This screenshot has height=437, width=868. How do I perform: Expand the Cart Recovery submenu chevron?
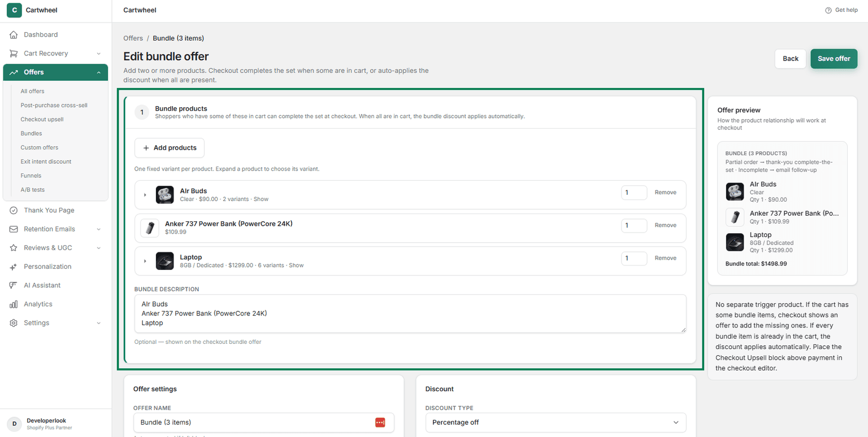point(99,54)
